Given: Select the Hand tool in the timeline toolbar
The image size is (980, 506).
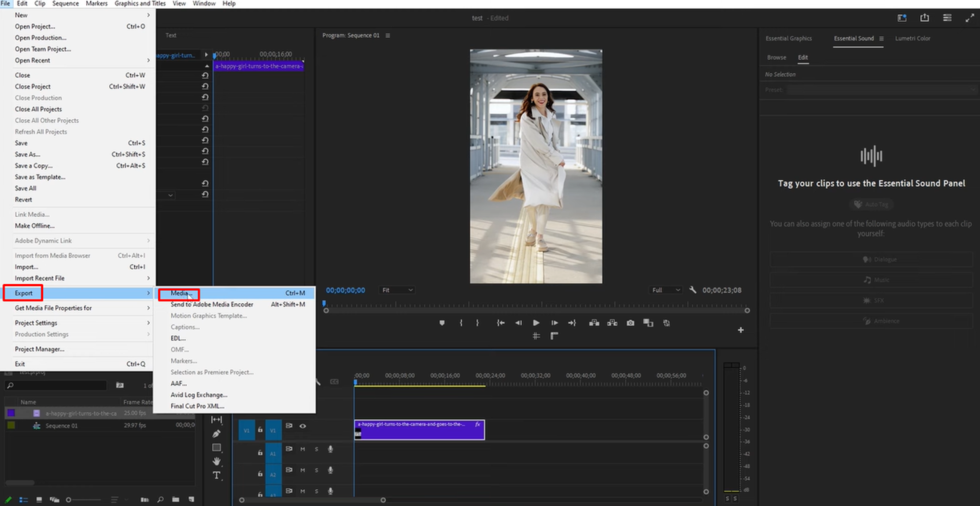Looking at the screenshot, I should (217, 461).
